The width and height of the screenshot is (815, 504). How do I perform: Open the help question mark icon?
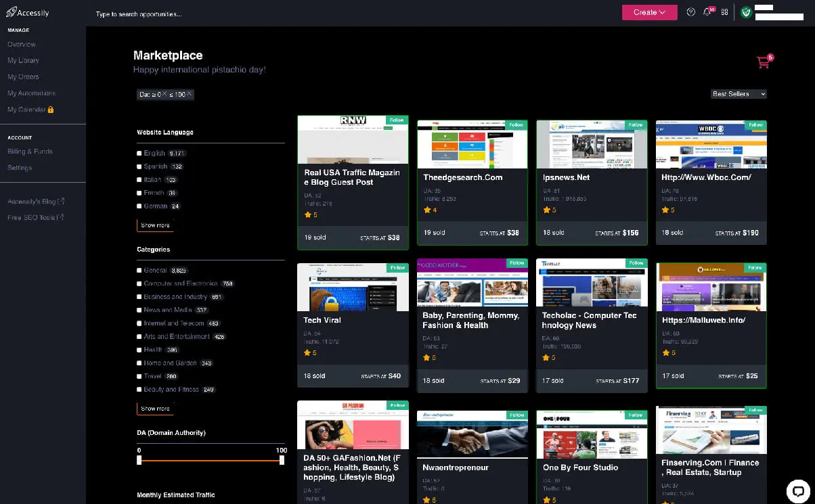(690, 12)
